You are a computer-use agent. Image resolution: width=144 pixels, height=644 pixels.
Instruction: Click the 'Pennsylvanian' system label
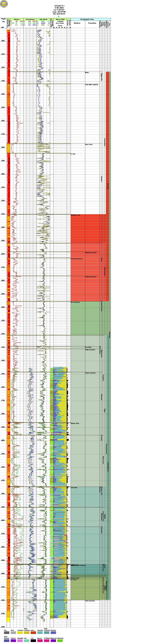point(106,449)
